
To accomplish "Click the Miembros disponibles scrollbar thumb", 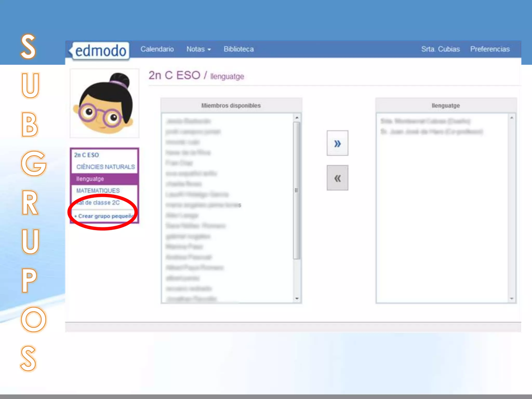I will [296, 190].
